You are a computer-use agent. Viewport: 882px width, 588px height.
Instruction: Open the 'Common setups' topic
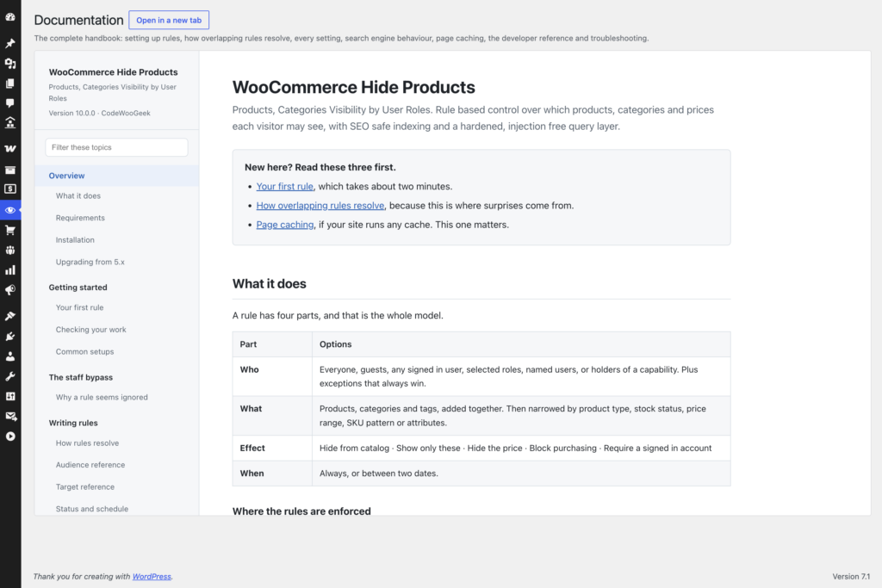coord(84,351)
